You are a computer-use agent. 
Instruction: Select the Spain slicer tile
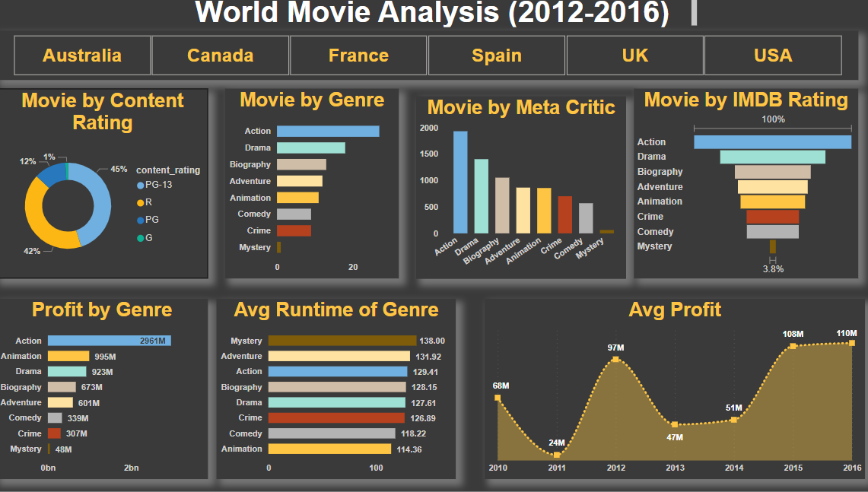[x=497, y=56]
